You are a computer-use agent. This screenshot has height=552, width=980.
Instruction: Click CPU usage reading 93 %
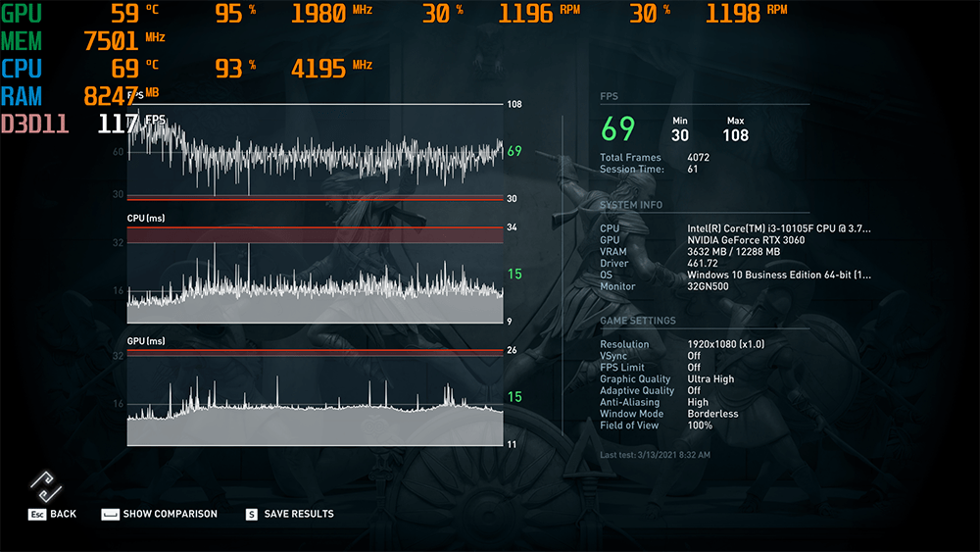pos(235,68)
